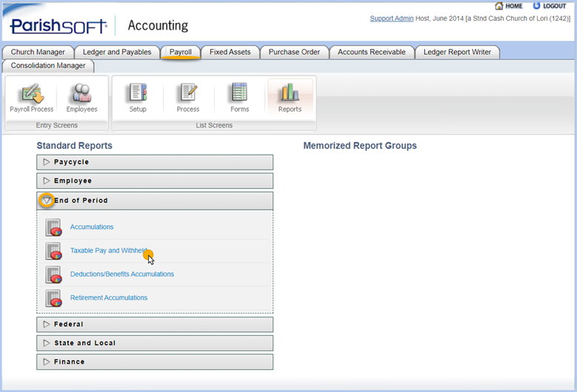
Task: Expand the Paycycle reports section
Action: tap(155, 162)
